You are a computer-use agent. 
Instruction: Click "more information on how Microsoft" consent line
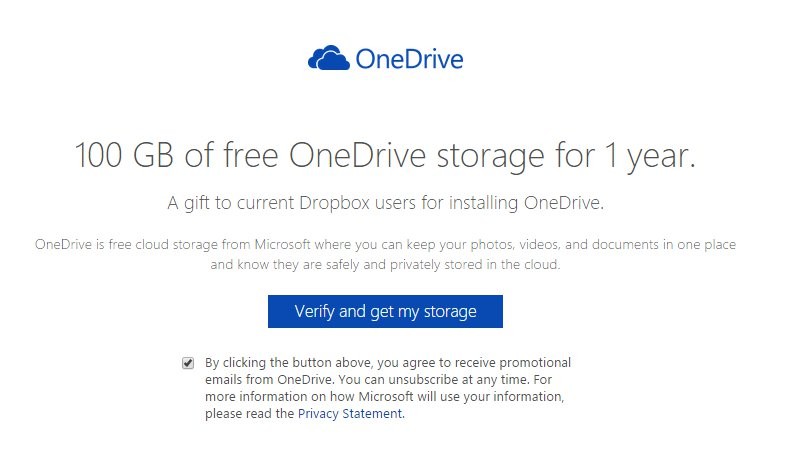point(313,397)
